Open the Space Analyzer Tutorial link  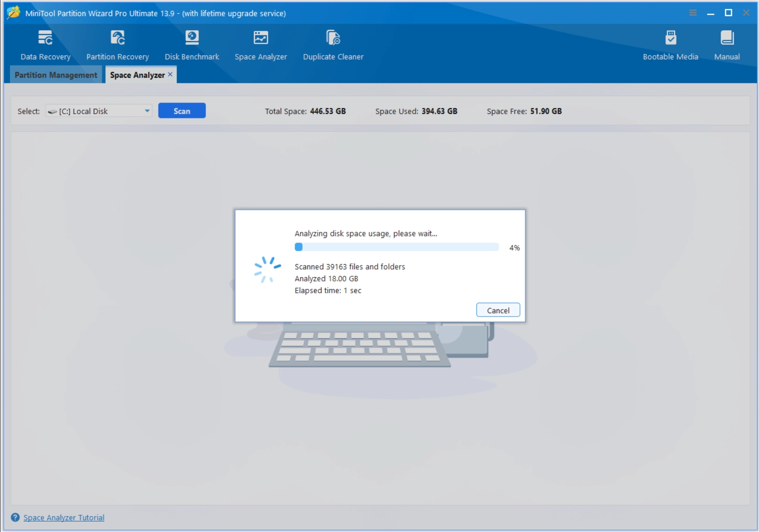pyautogui.click(x=64, y=517)
